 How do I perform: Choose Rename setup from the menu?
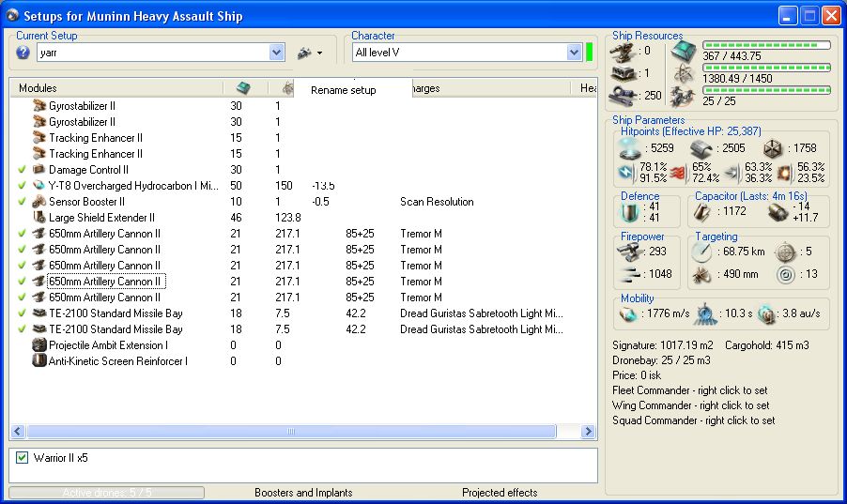[x=344, y=90]
